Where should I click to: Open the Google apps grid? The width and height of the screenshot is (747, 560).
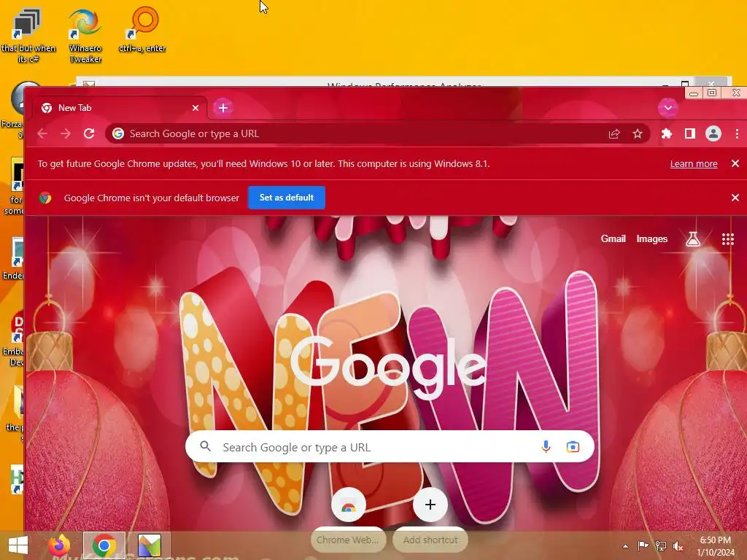click(727, 239)
